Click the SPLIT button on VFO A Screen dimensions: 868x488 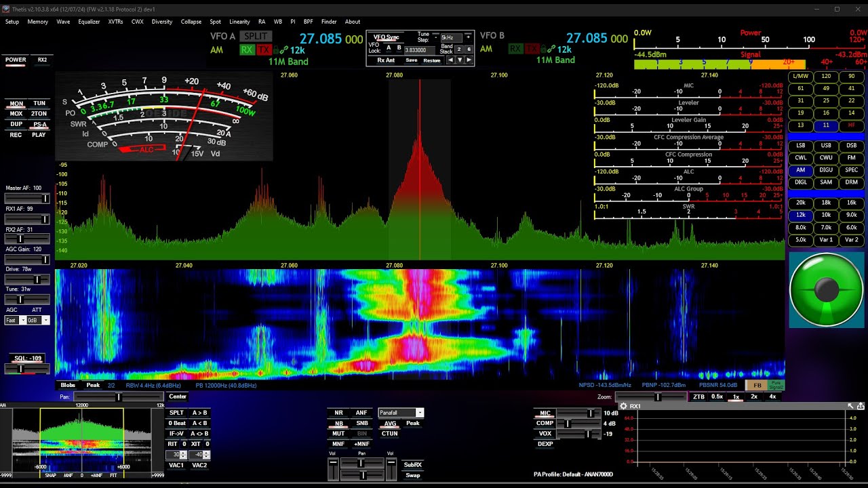[256, 37]
